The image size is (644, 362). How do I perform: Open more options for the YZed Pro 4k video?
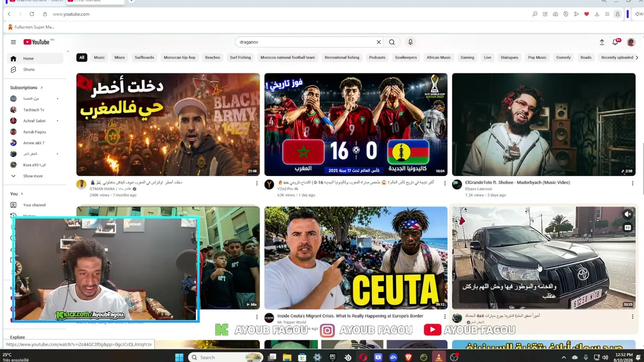[x=445, y=183]
